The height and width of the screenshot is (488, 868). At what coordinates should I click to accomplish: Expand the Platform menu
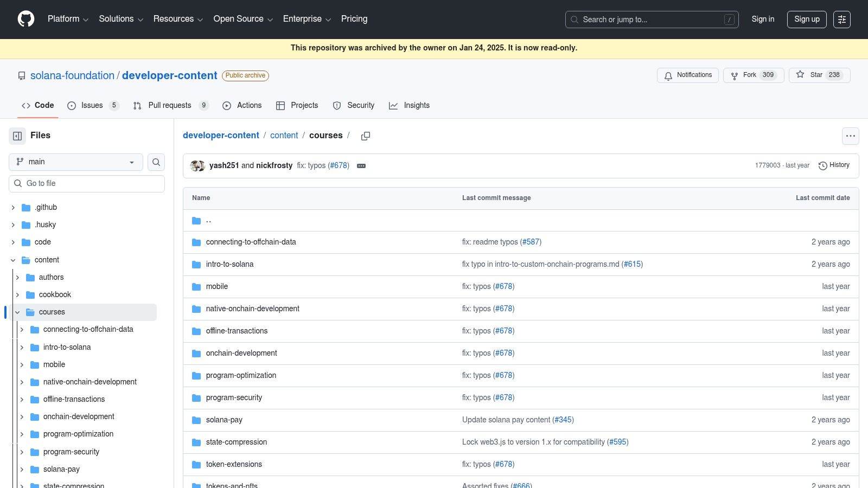(x=68, y=19)
